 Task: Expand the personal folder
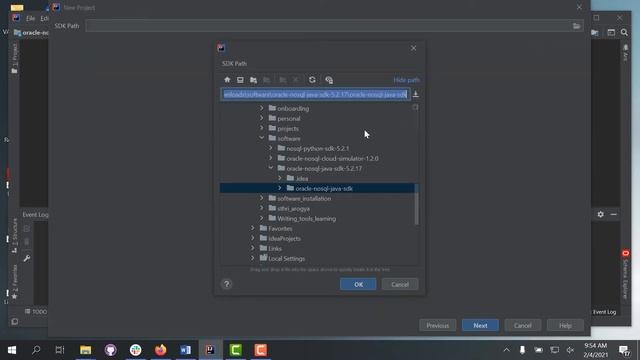262,118
